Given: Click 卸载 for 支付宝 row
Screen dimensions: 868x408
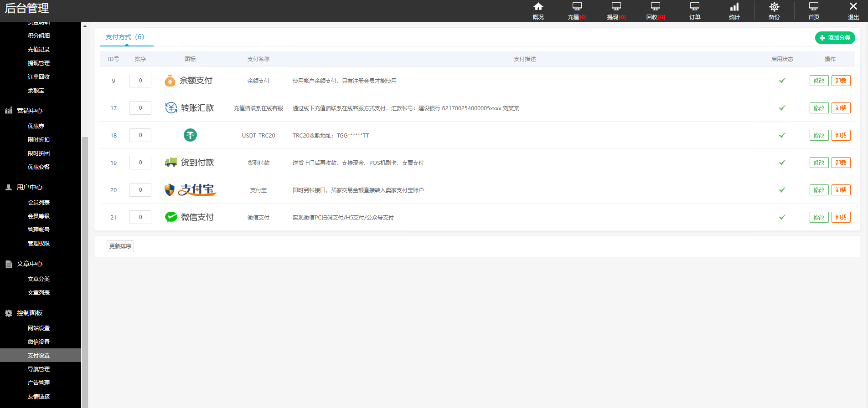Looking at the screenshot, I should click(x=841, y=190).
